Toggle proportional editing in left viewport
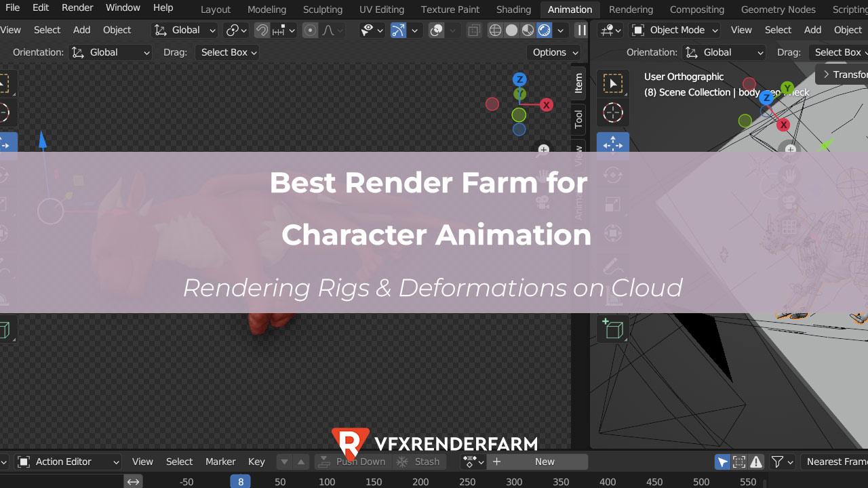Image resolution: width=868 pixels, height=488 pixels. point(310,30)
